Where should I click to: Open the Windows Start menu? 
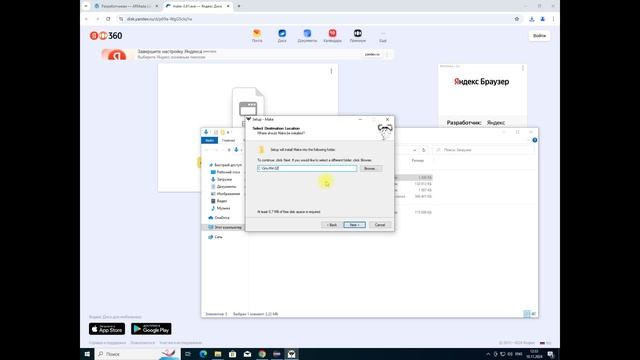87,354
